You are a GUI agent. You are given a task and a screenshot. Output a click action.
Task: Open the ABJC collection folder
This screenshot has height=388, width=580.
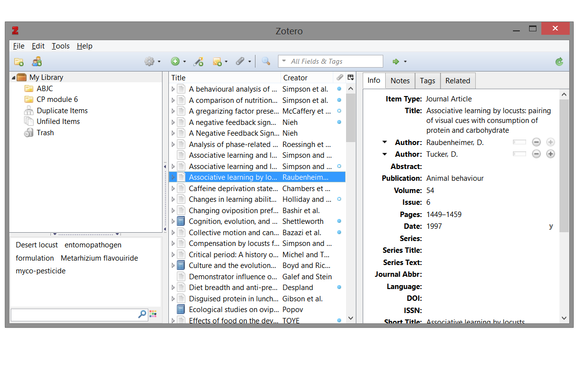pos(44,88)
